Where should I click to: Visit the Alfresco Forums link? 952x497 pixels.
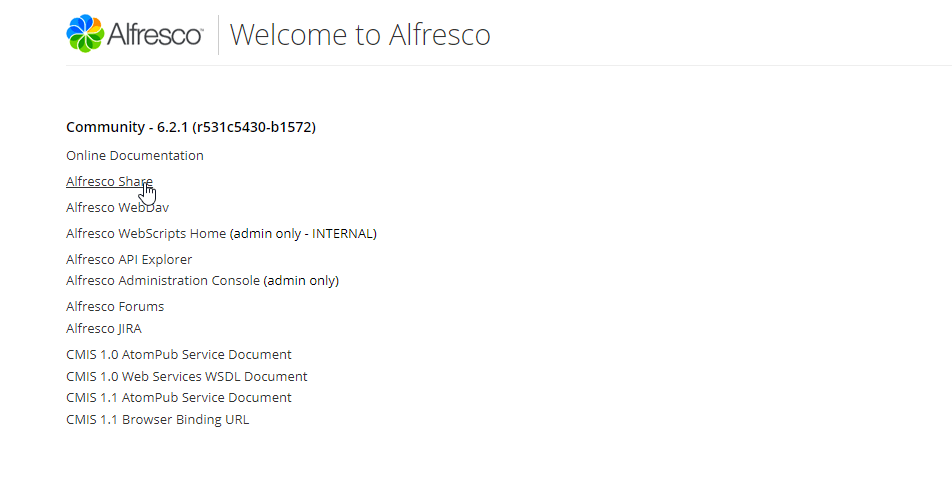coord(115,306)
